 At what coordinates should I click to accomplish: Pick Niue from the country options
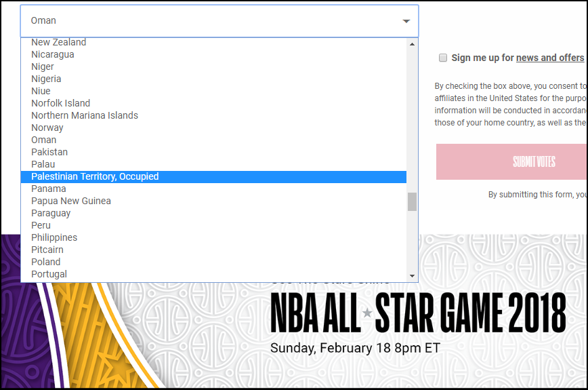click(x=213, y=91)
